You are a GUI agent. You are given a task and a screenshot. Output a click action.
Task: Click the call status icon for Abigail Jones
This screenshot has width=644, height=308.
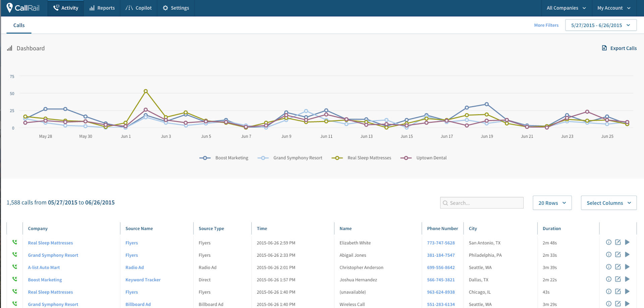pyautogui.click(x=15, y=254)
